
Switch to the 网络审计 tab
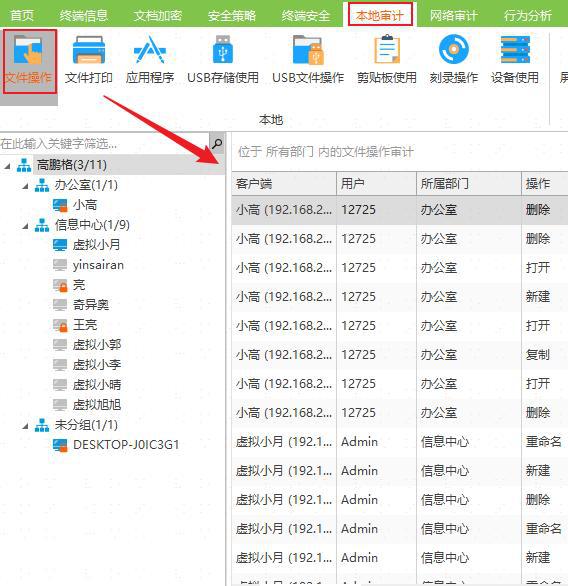[x=454, y=15]
